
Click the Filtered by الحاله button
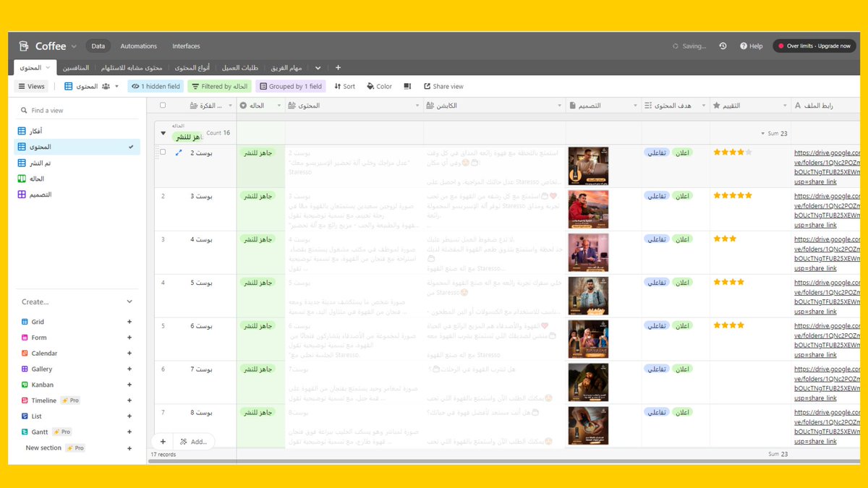pos(220,86)
